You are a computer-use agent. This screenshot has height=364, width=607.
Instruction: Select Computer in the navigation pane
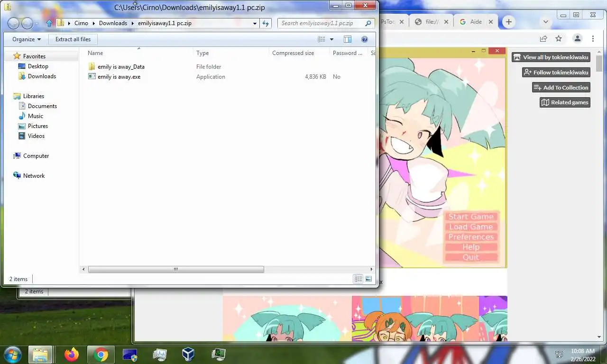(x=36, y=156)
